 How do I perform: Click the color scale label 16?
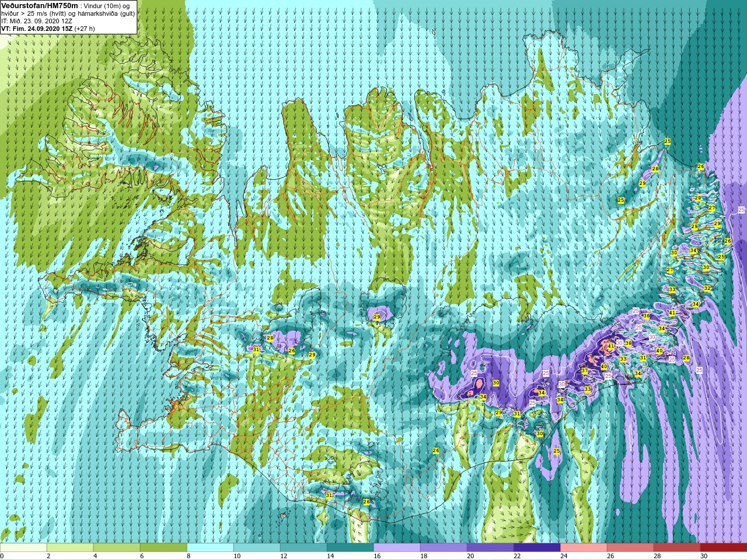coord(377,556)
